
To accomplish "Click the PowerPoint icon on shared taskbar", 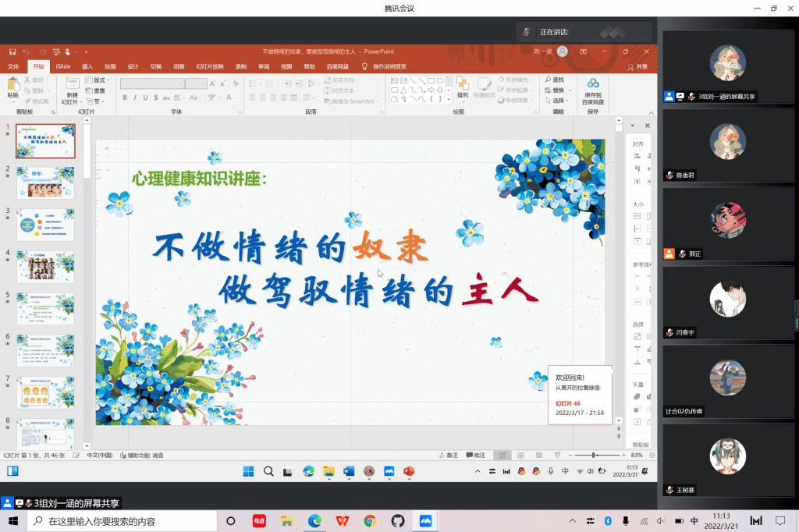I will pyautogui.click(x=409, y=471).
